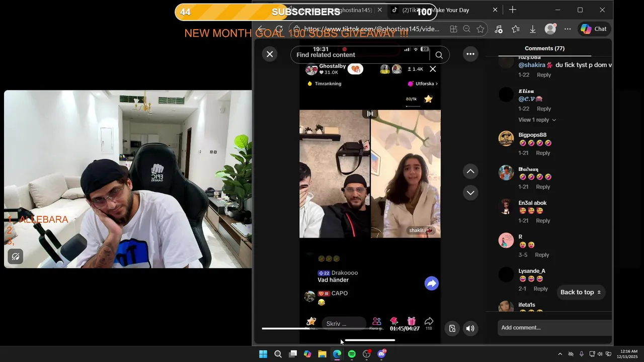Open the Edge profile avatar
Viewport: 644px width, 362px height.
click(551, 29)
